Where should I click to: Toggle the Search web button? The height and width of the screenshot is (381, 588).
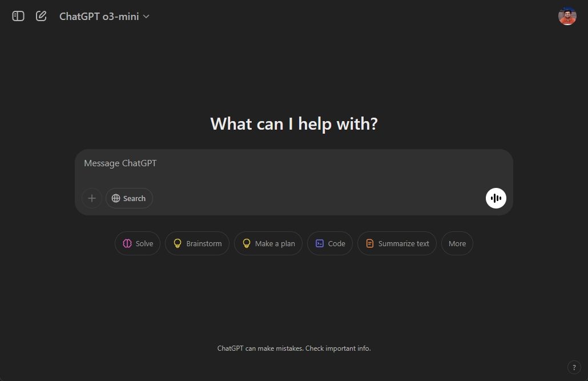[x=129, y=198]
